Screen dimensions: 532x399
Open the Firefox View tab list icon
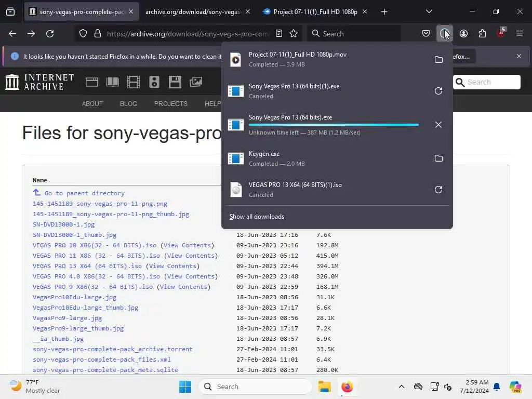tap(10, 11)
